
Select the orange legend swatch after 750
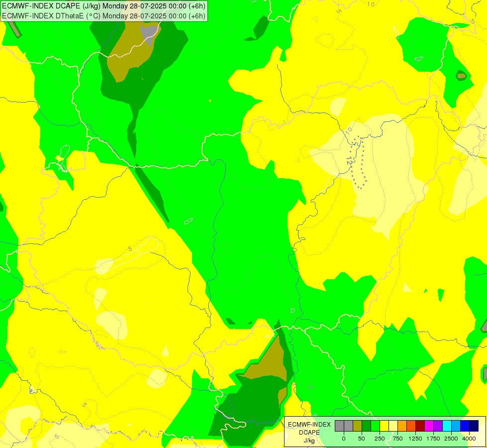click(402, 426)
